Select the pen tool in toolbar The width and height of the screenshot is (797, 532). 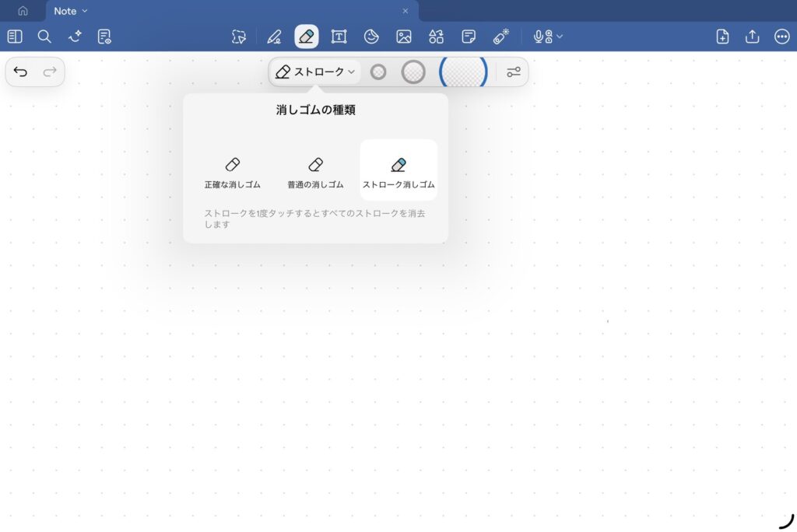tap(274, 37)
